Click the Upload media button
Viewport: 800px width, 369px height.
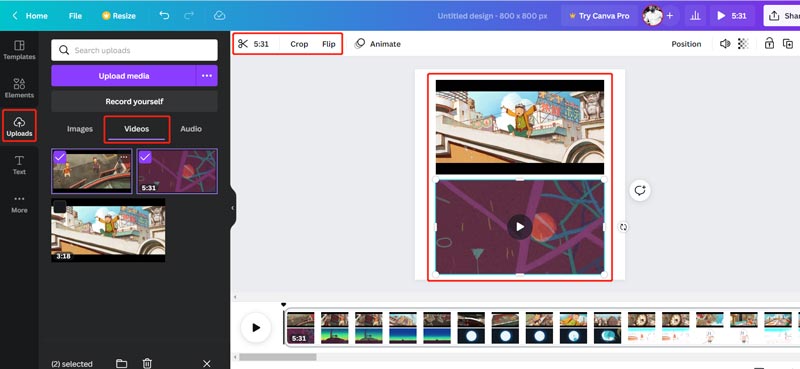pyautogui.click(x=123, y=76)
